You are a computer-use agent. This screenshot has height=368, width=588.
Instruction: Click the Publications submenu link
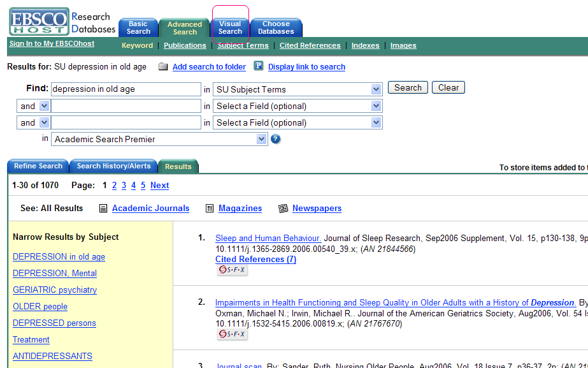coord(185,45)
